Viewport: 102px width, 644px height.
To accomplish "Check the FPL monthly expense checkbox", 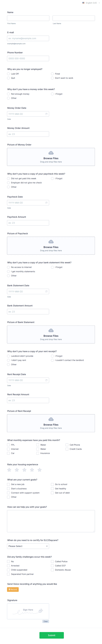I will click(8, 445).
